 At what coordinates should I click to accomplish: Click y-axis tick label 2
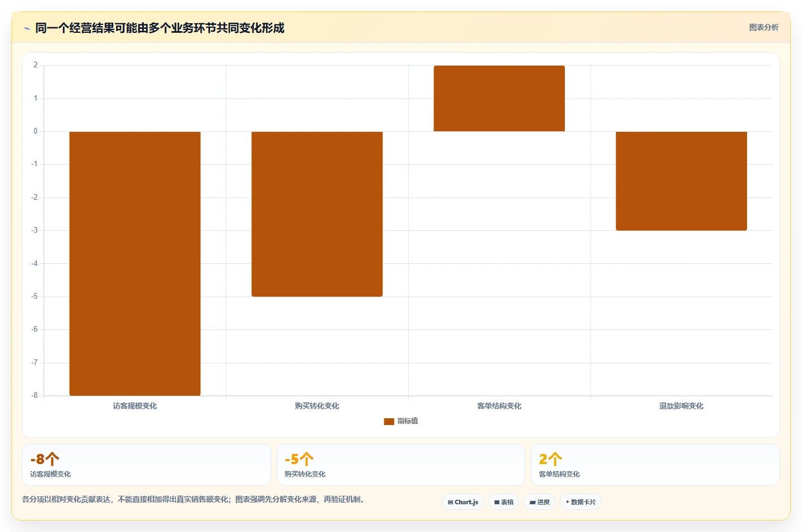pyautogui.click(x=36, y=65)
